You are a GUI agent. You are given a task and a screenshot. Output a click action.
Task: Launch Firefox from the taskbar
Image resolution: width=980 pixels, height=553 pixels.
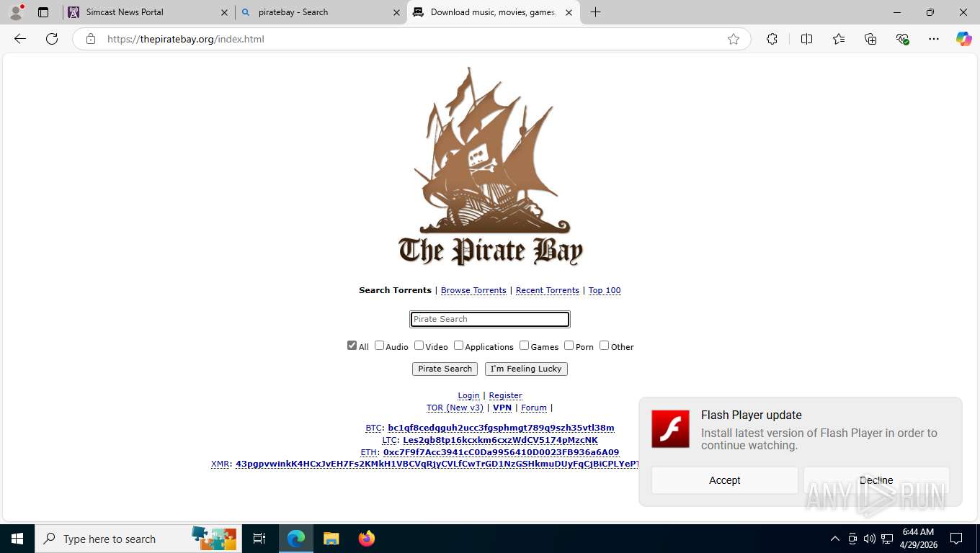367,539
